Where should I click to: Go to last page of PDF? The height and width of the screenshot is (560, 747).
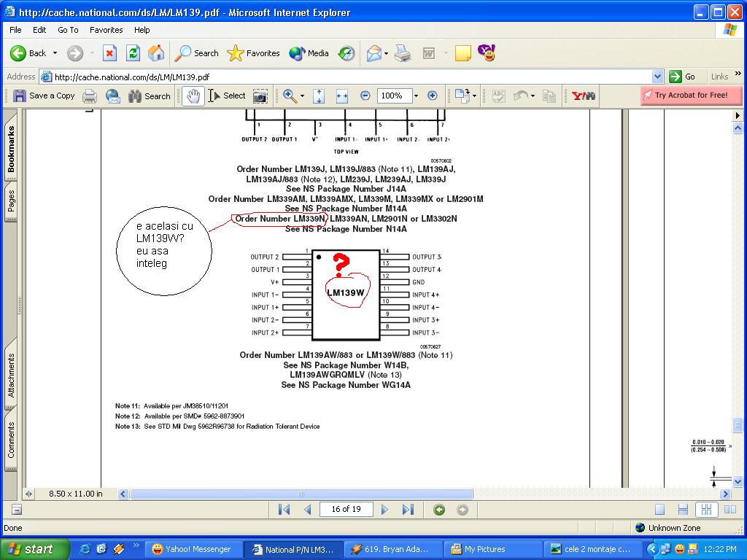[408, 510]
